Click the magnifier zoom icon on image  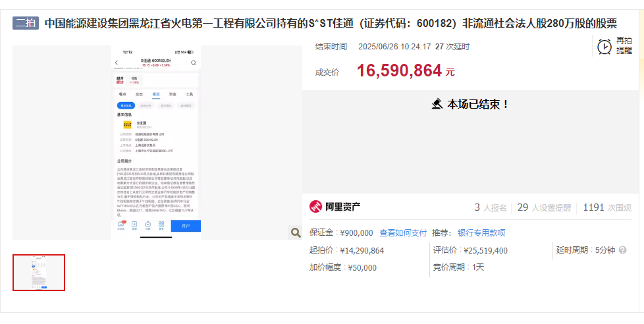coord(295,233)
